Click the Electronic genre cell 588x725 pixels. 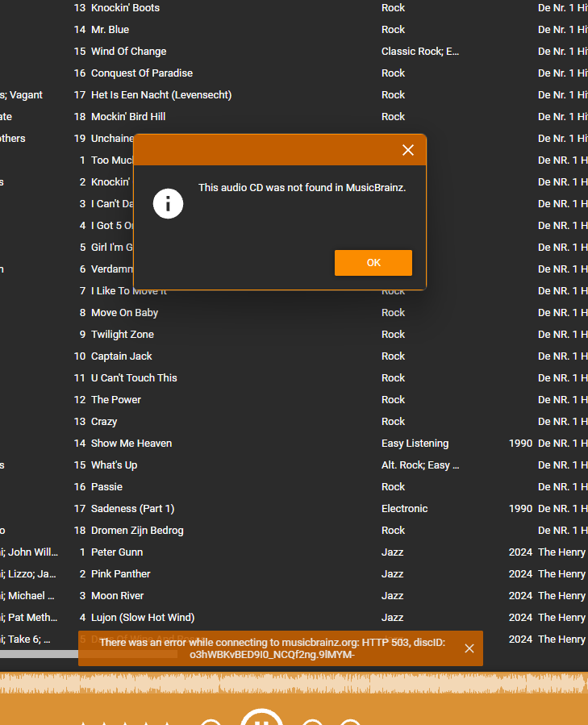tap(404, 509)
